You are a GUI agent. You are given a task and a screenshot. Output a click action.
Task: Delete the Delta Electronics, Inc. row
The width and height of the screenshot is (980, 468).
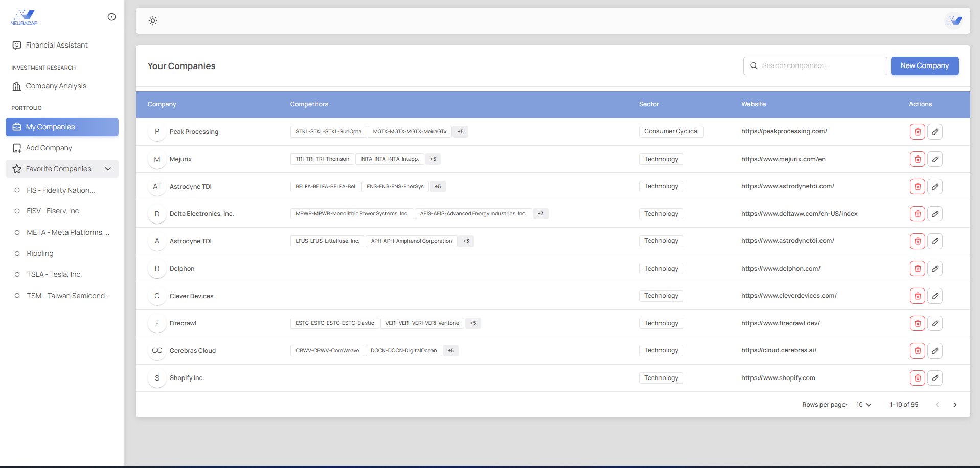[x=918, y=214]
